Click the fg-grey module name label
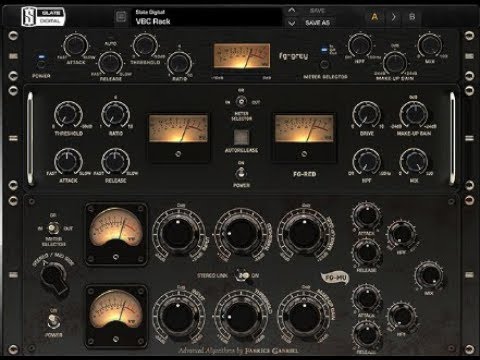 click(294, 56)
